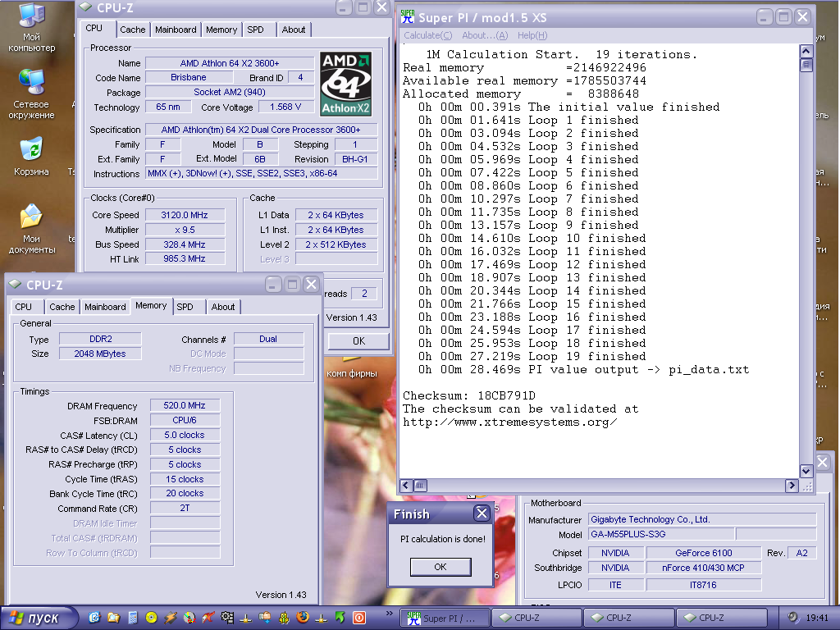Open About menu in Super PI
The height and width of the screenshot is (630, 840).
[485, 35]
